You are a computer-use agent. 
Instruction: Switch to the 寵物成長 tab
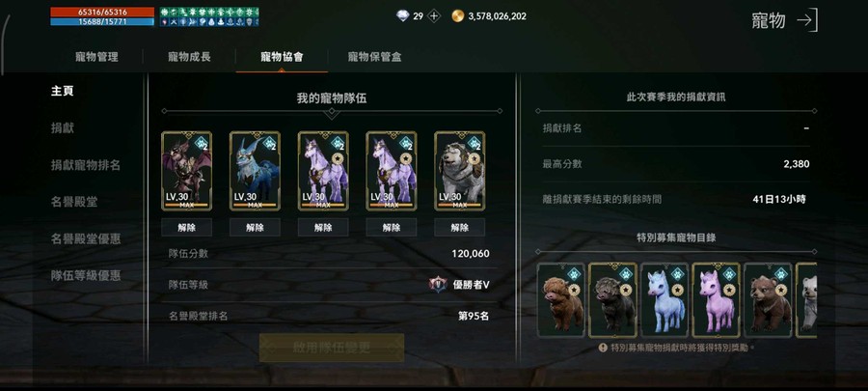click(x=189, y=57)
